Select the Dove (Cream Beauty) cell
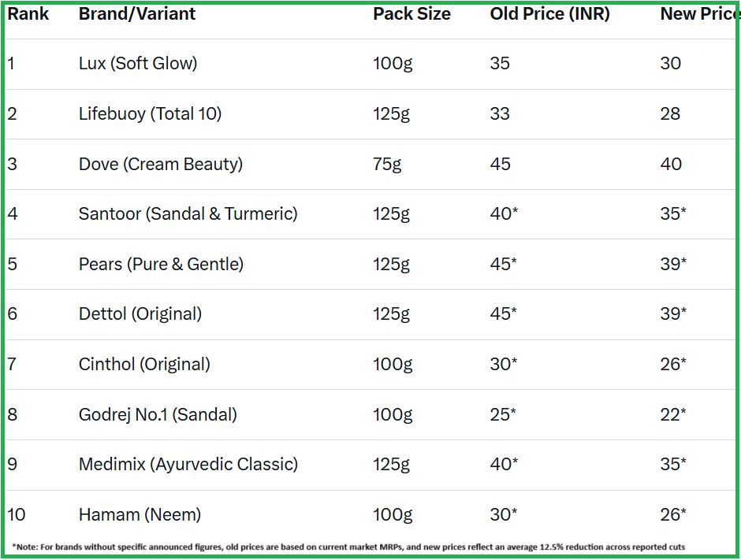This screenshot has width=741, height=560. coord(161,165)
